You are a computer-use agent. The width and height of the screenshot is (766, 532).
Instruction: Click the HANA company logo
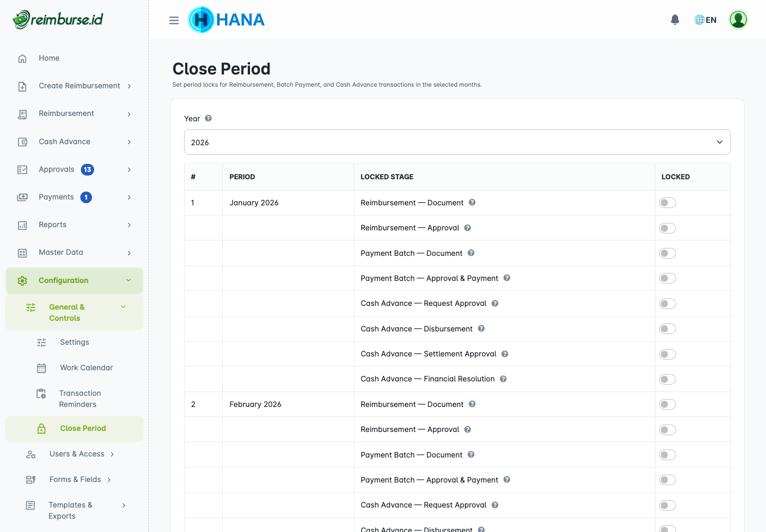pyautogui.click(x=227, y=20)
